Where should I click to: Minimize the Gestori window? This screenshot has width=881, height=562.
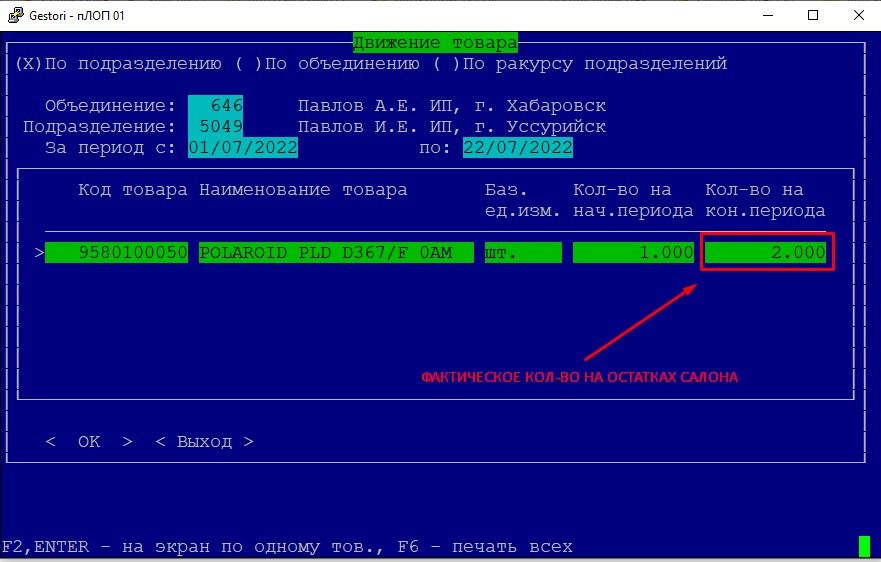pyautogui.click(x=768, y=15)
